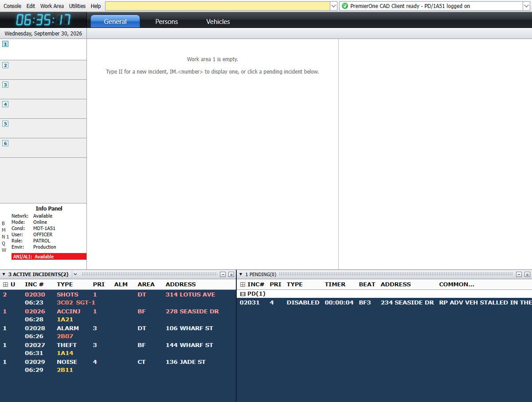Click the green client-ready status check icon

click(345, 6)
